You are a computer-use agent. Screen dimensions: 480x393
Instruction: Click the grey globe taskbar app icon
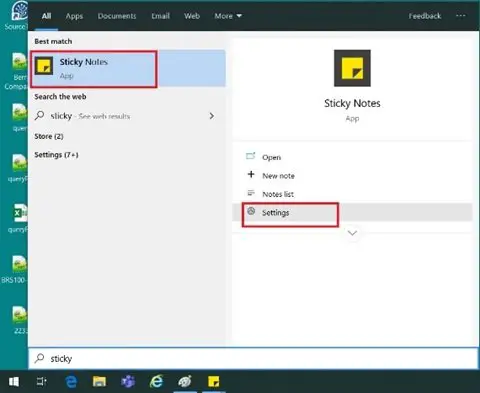(185, 381)
